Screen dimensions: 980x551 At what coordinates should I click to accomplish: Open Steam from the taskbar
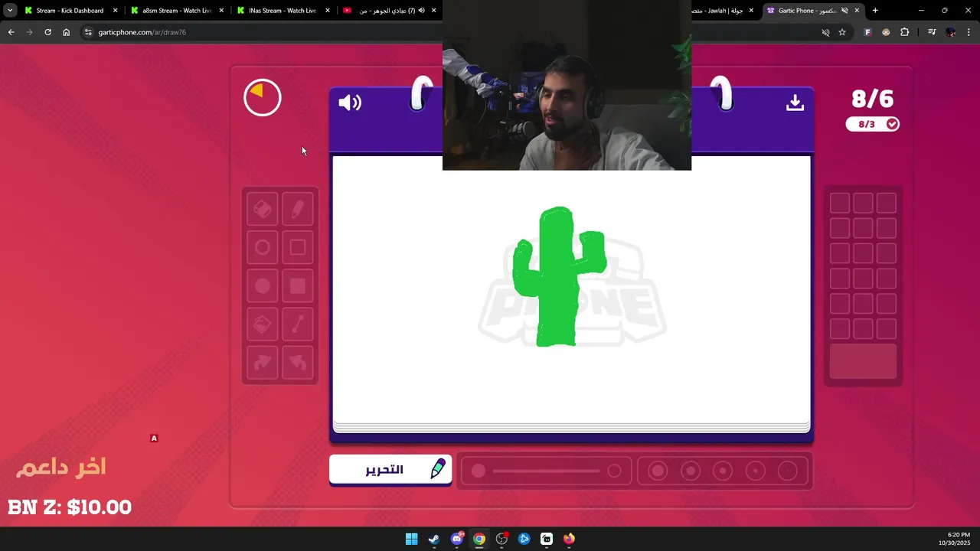coord(434,539)
